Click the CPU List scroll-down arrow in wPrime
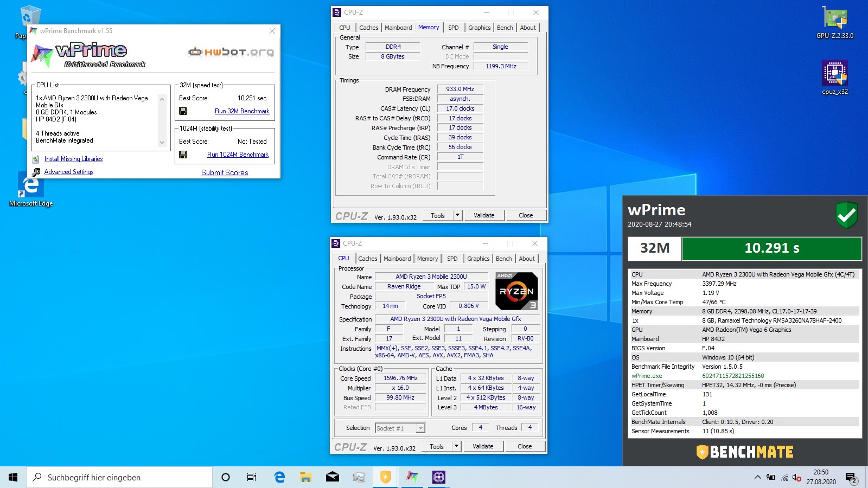Screen dimensions: 868x488 162,143
